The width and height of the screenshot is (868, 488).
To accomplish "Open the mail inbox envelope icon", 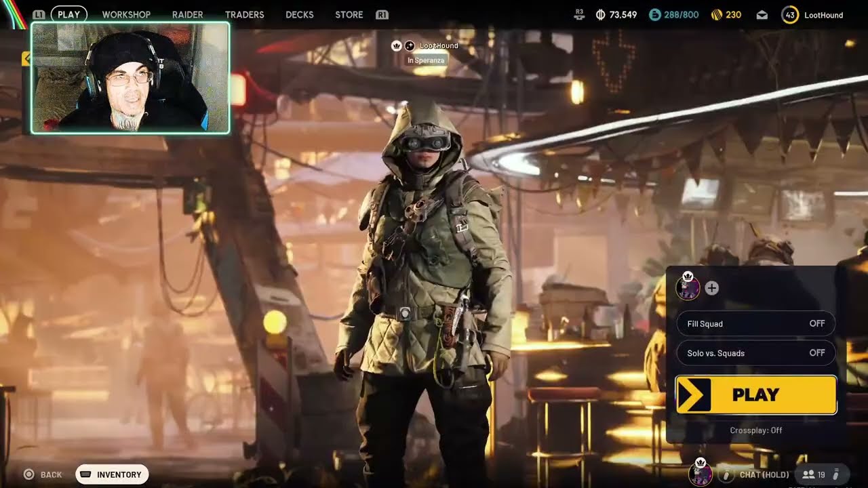I will 762,15.
